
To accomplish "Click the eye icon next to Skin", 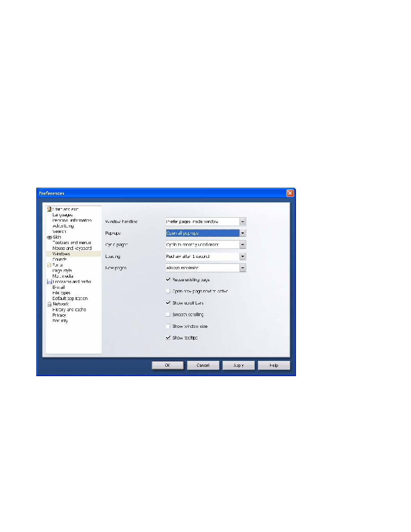I will click(49, 237).
